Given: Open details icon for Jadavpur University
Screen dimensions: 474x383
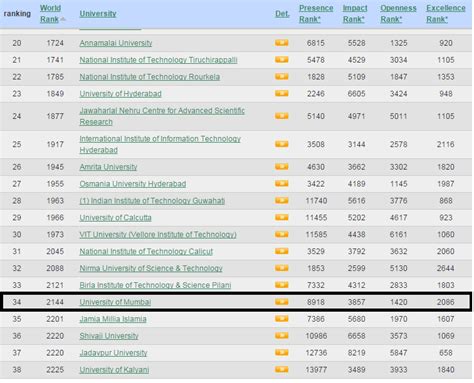Looking at the screenshot, I should (282, 352).
